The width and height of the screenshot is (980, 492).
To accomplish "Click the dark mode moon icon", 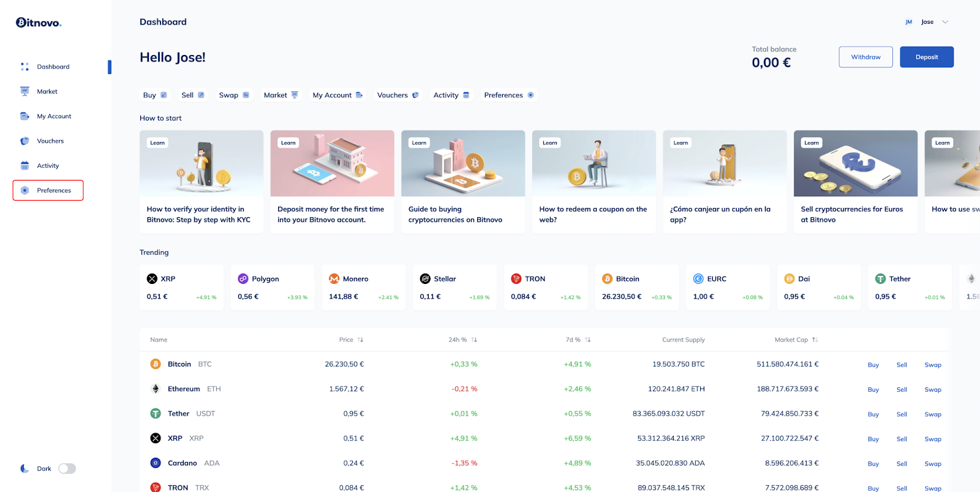I will (x=24, y=469).
